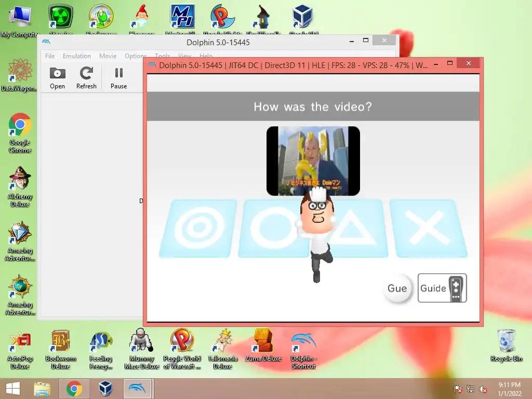Open My Computer desktop icon
The width and height of the screenshot is (532, 399).
click(x=20, y=20)
